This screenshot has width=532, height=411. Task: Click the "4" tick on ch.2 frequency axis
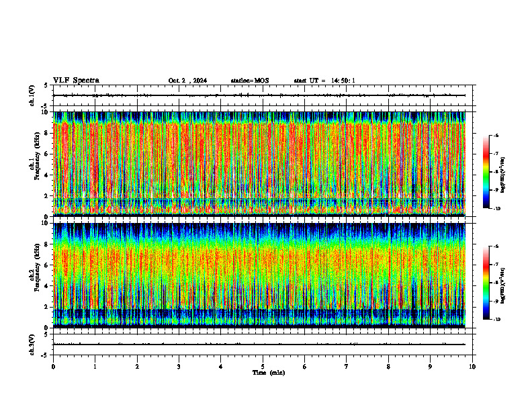click(47, 286)
